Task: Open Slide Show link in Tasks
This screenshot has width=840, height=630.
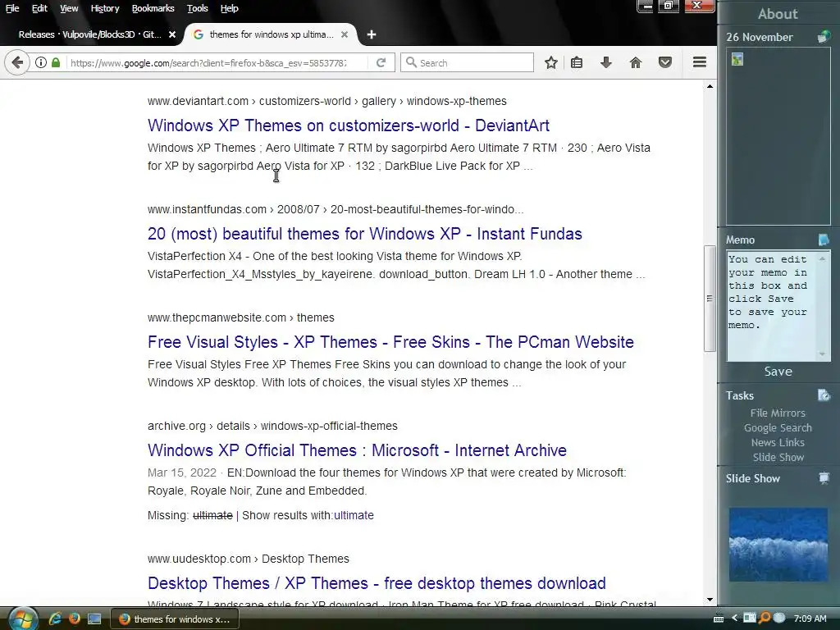Action: [778, 457]
